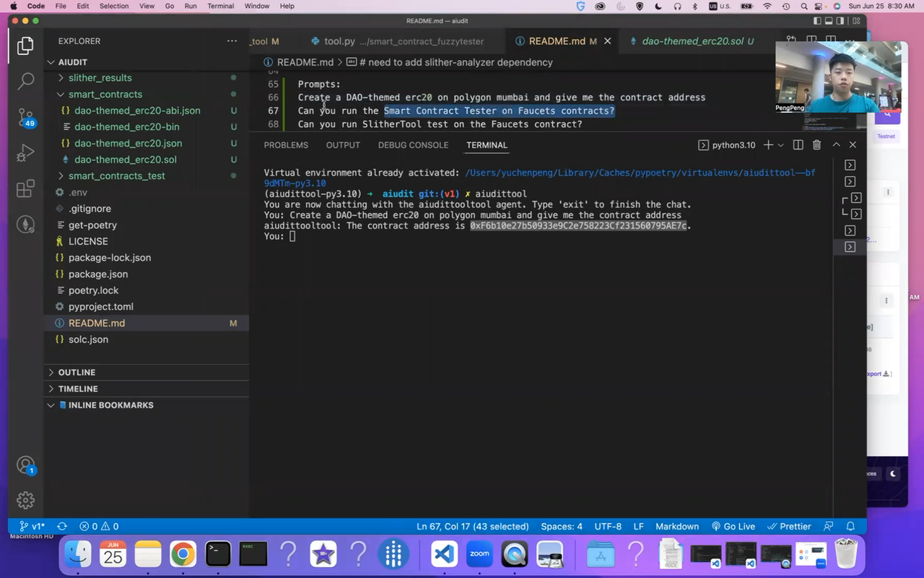Open Spotlight search in the menu bar
Image resolution: width=924 pixels, height=578 pixels.
point(803,6)
